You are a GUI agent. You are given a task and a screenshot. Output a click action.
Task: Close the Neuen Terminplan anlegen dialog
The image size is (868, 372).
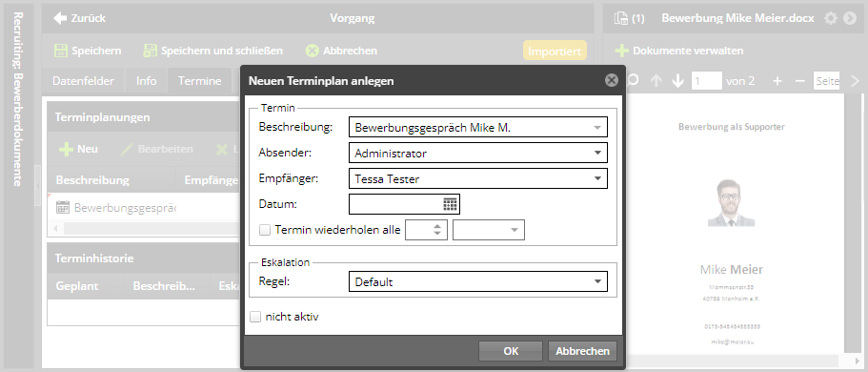(x=611, y=80)
